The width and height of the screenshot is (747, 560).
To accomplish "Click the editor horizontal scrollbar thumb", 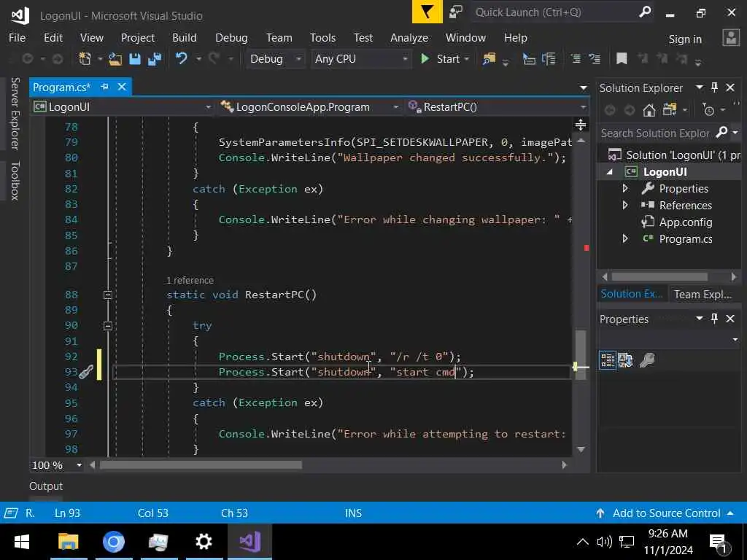I will (x=201, y=464).
